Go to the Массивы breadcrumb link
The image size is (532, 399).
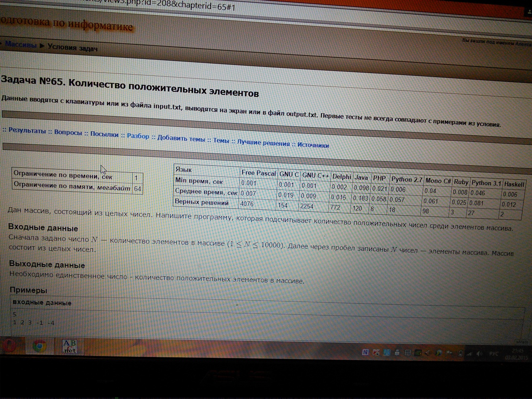click(x=20, y=44)
